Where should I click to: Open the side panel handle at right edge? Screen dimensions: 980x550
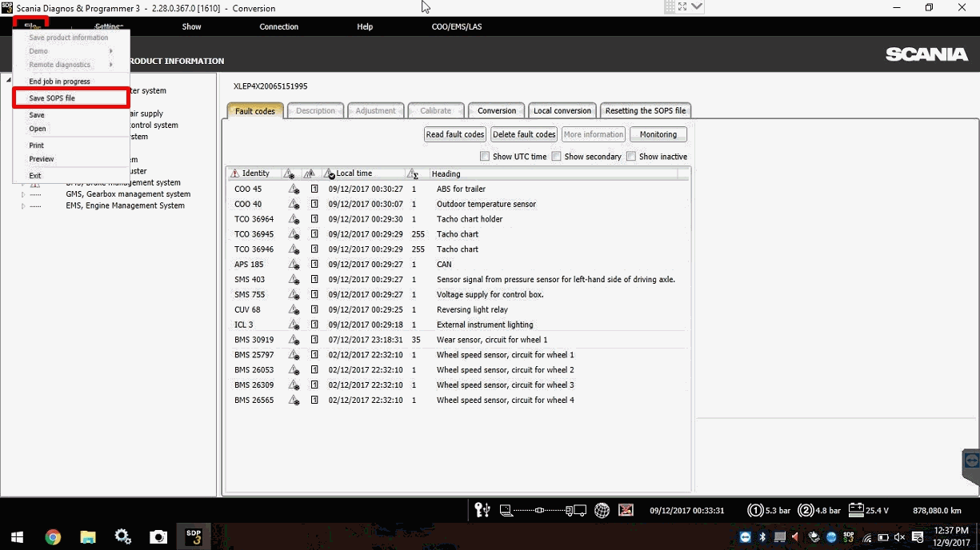[971, 468]
